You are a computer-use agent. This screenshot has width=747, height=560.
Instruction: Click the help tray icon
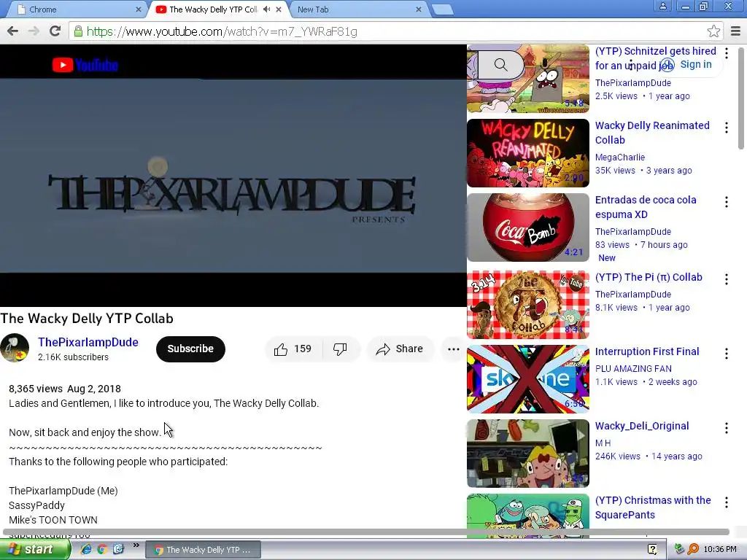(652, 549)
